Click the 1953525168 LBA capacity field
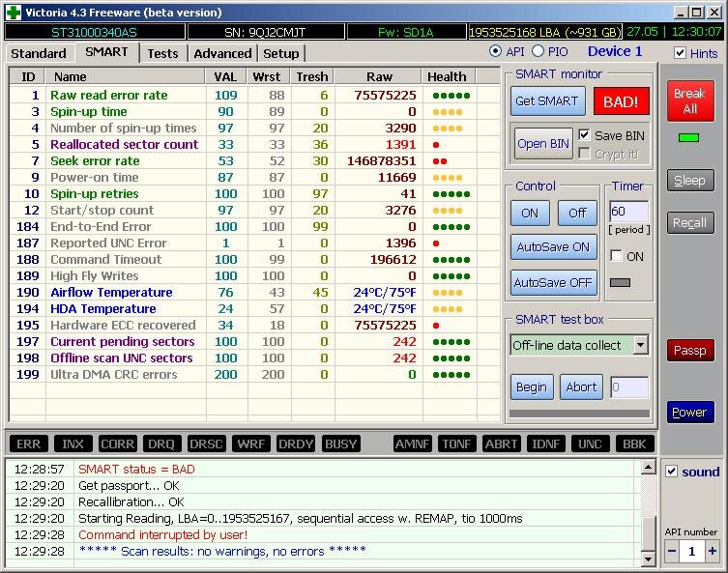Screen dimensions: 728x573 pos(544,32)
